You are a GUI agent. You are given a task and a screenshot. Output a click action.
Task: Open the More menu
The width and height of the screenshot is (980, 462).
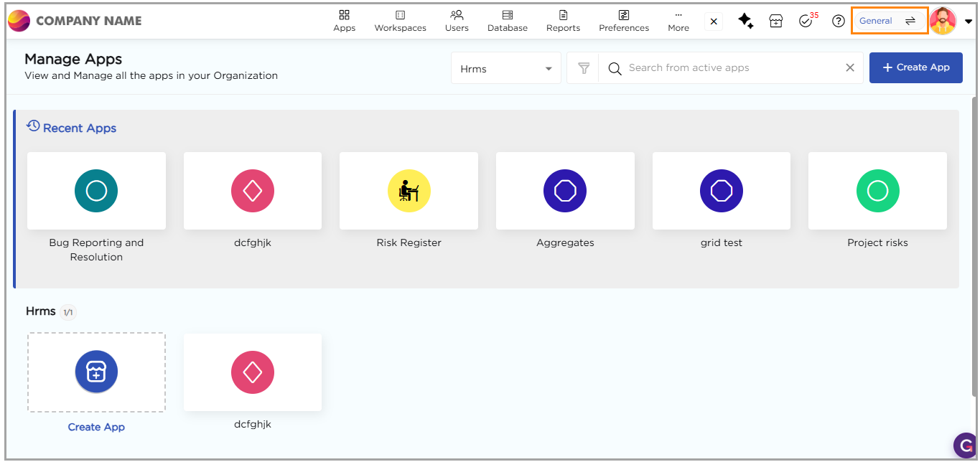tap(678, 21)
